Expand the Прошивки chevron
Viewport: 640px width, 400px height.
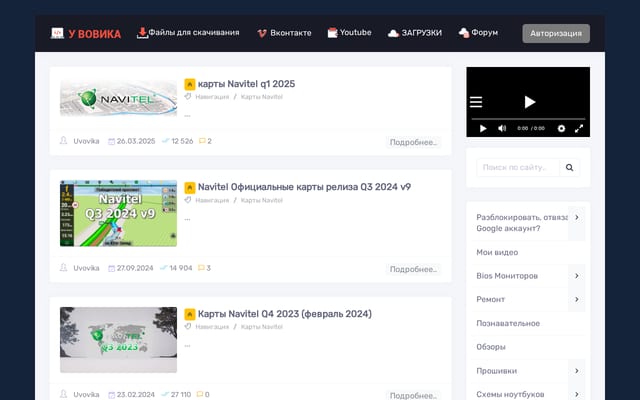[577, 371]
